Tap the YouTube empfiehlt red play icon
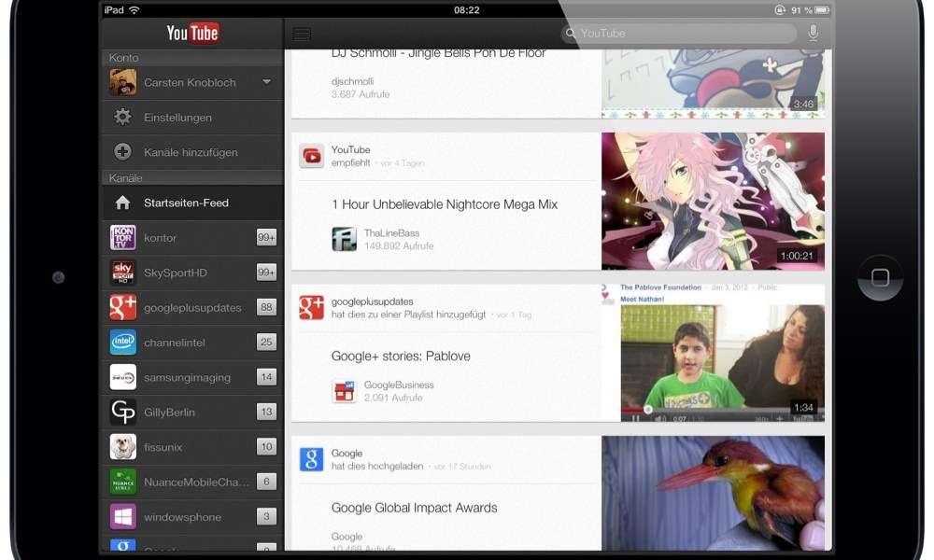The height and width of the screenshot is (560, 934). coord(312,156)
